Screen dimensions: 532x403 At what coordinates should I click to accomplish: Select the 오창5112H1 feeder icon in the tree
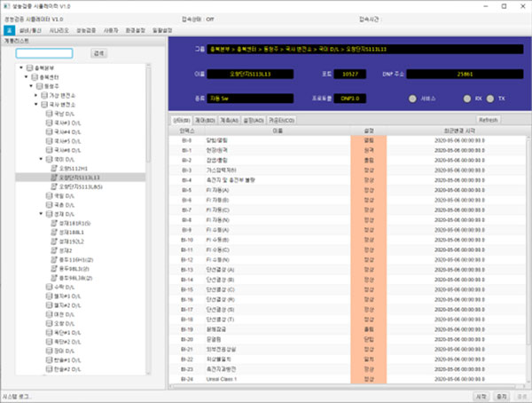pyautogui.click(x=53, y=169)
